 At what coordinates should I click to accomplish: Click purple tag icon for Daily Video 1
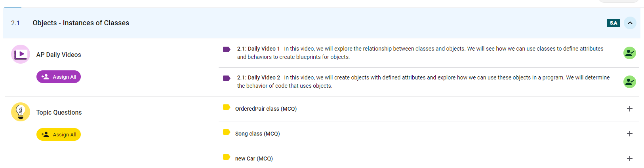pyautogui.click(x=227, y=49)
